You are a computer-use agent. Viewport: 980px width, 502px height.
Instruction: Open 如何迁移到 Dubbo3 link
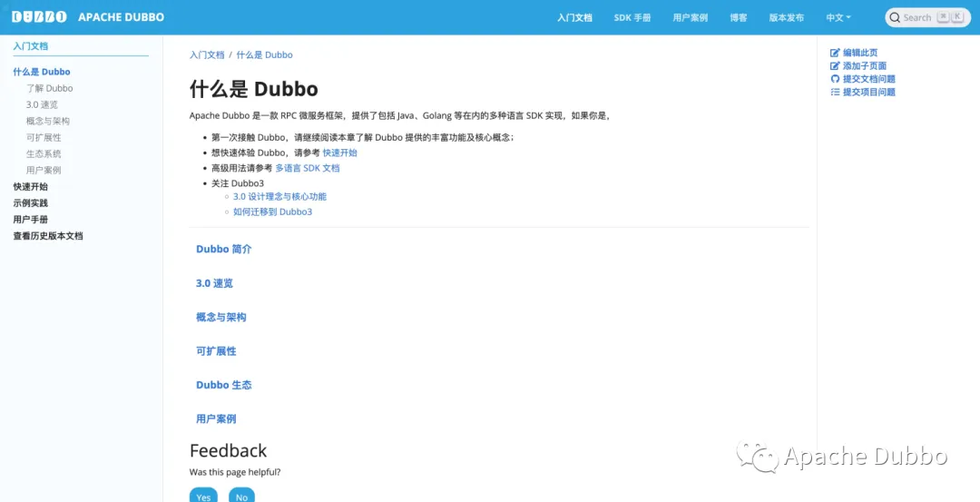pyautogui.click(x=272, y=212)
